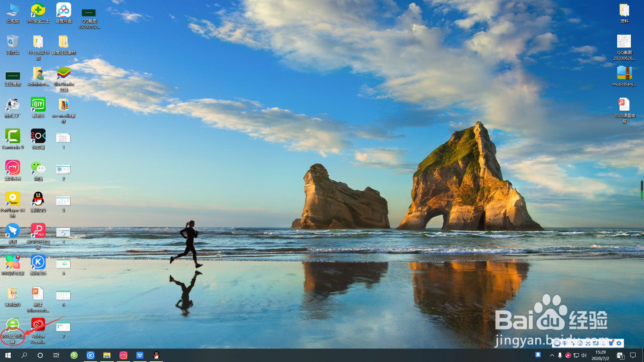Select the 360安全卫士 shortcut
Viewport: 644px width, 362px height.
[x=38, y=14]
